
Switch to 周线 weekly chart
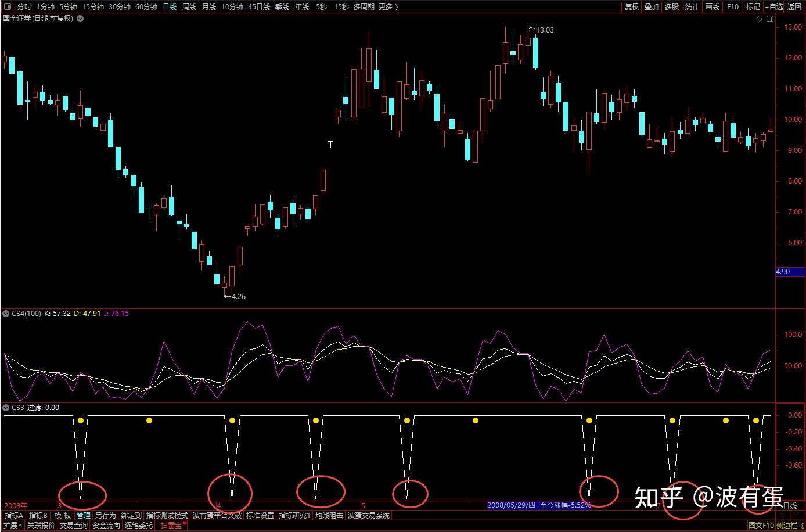pos(189,7)
